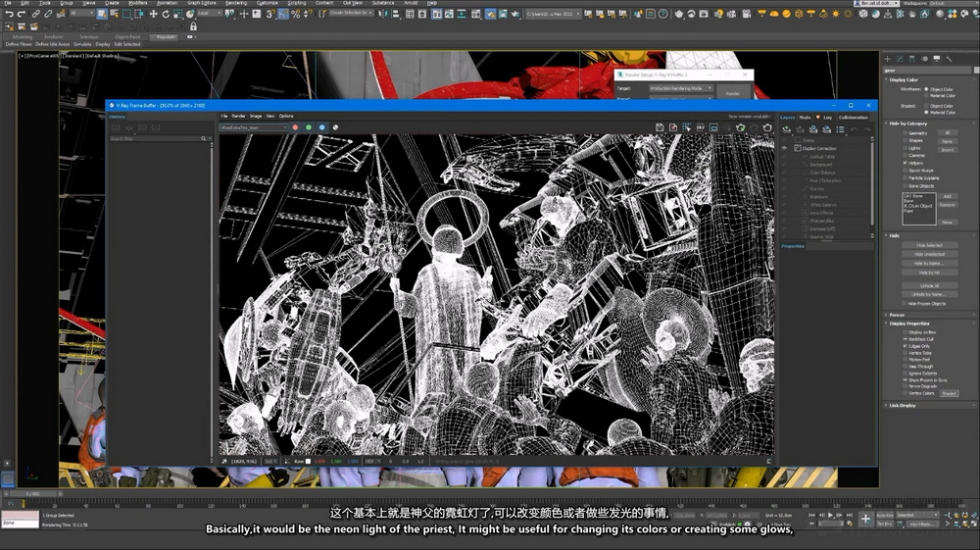
Task: Open the Graph Editors menu
Action: (x=201, y=3)
